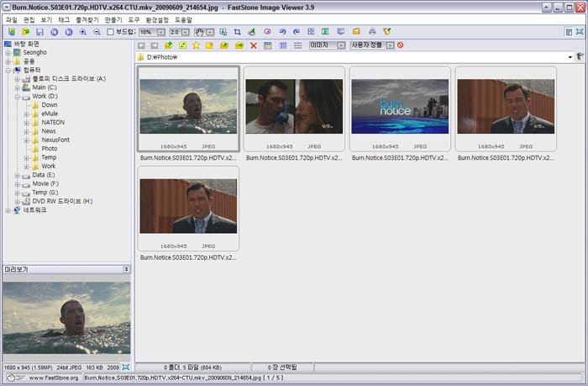The image size is (588, 386).
Task: Start the slideshow icon
Action: click(325, 32)
